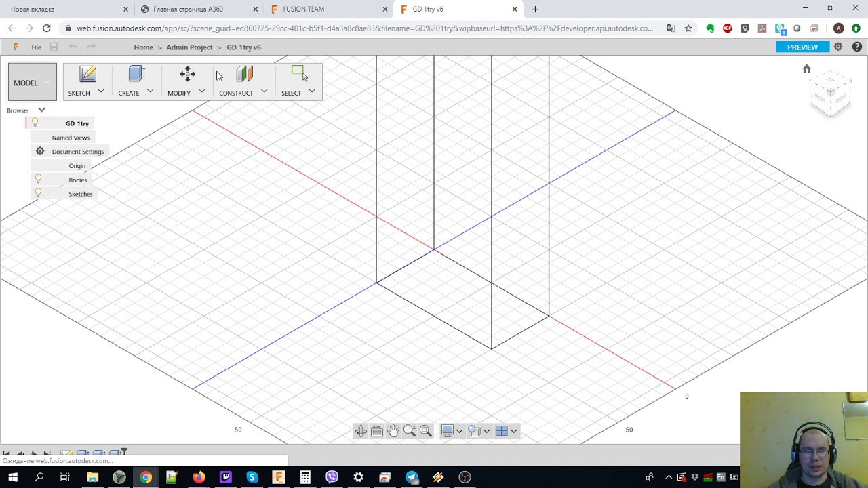
Task: Switch to the FUSION TEAM tab
Action: 329,9
